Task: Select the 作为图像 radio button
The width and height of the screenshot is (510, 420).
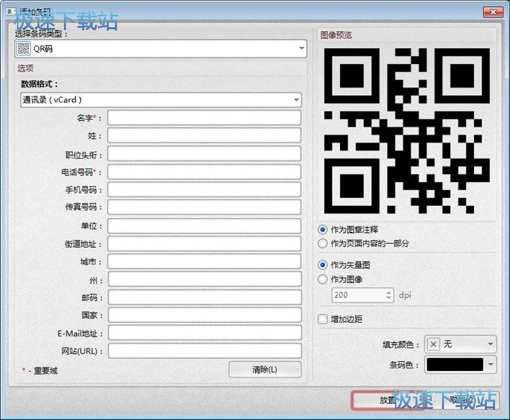Action: 322,279
